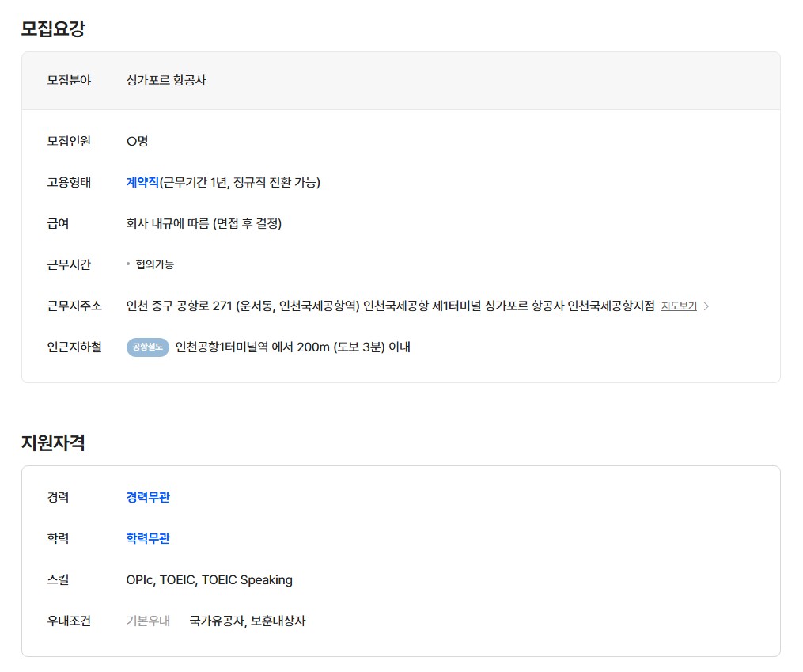Image resolution: width=803 pixels, height=672 pixels.
Task: Select the blue 학력무관 text
Action: tap(148, 539)
